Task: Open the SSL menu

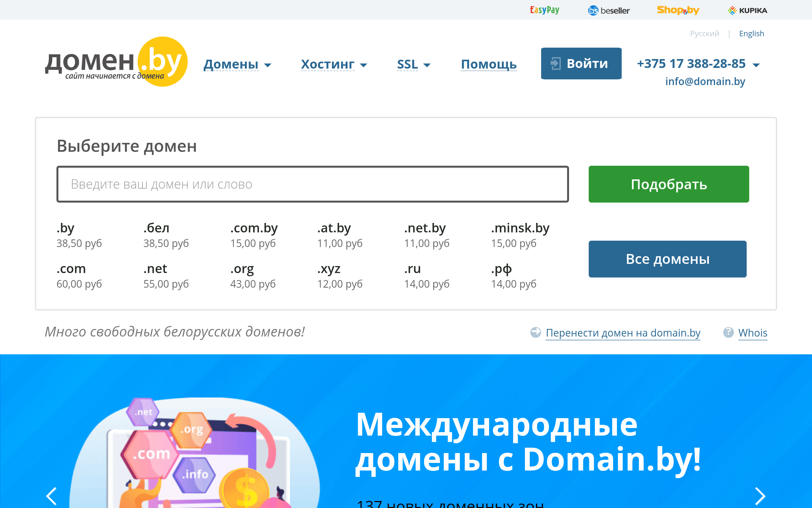Action: click(407, 64)
